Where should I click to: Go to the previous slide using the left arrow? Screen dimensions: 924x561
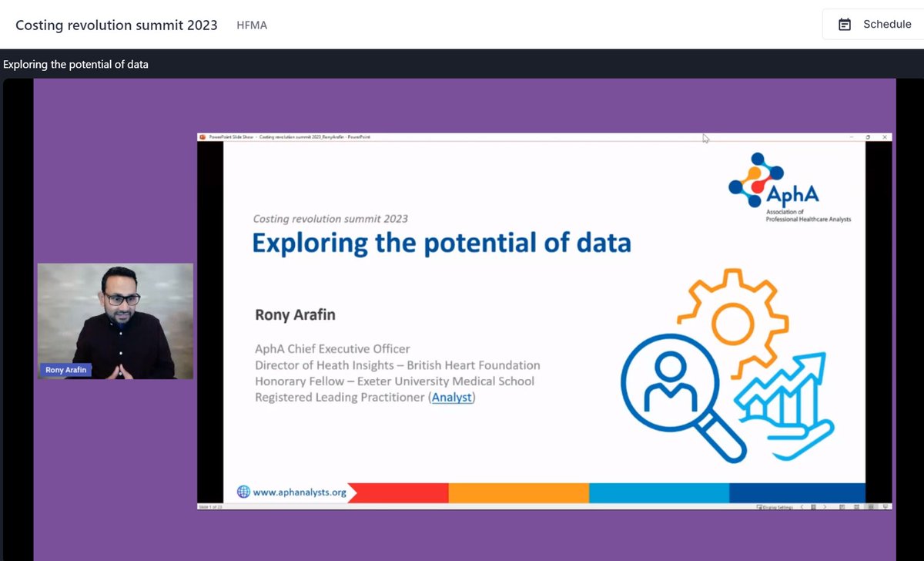(802, 507)
